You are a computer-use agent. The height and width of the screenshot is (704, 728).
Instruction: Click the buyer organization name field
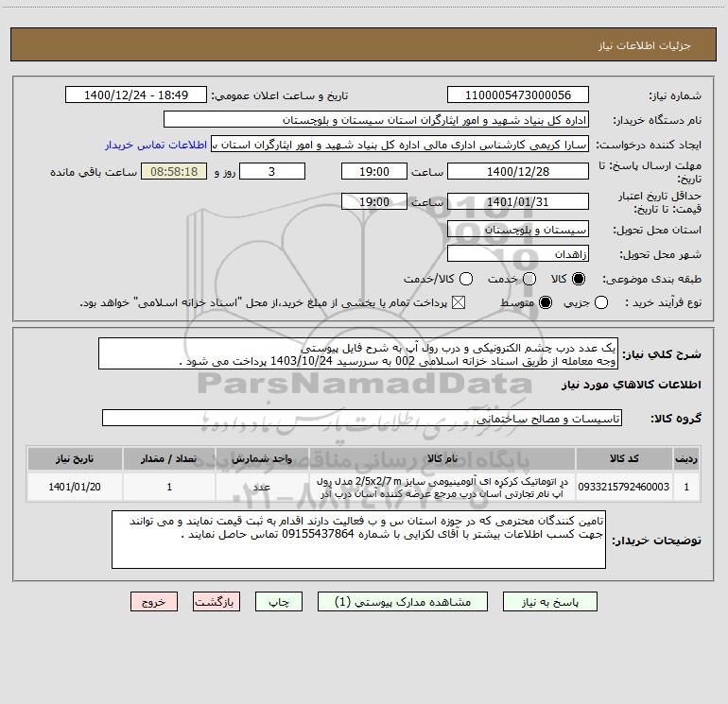pyautogui.click(x=376, y=120)
